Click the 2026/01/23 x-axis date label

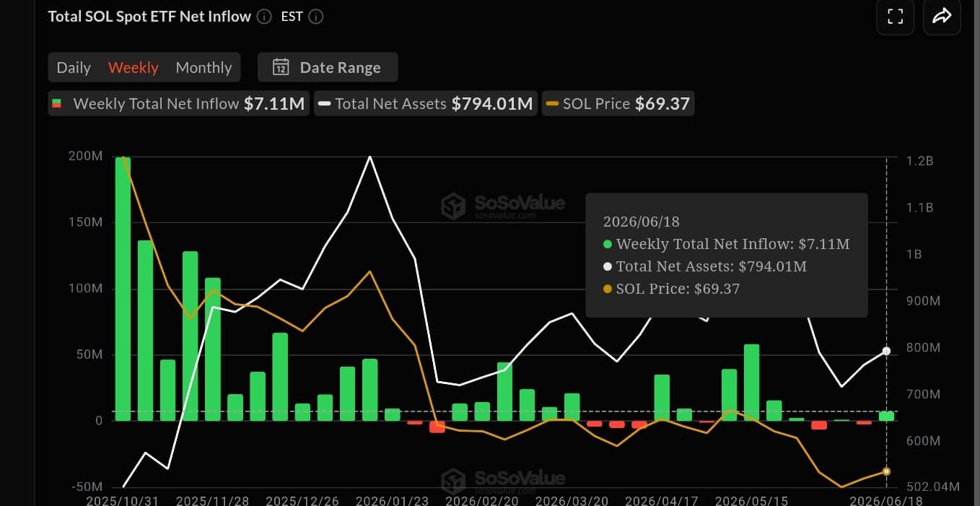393,500
